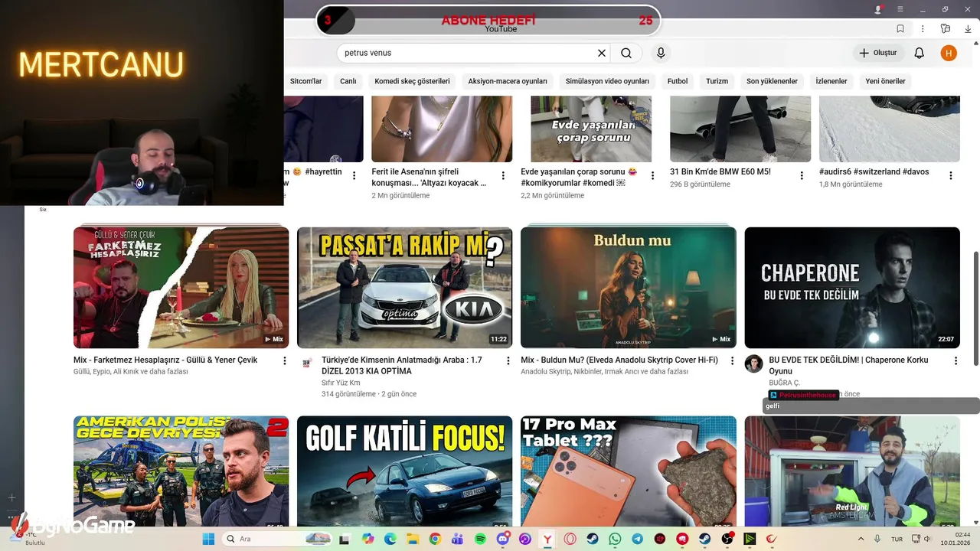This screenshot has height=551, width=980.
Task: Open Microsoft Teams from the taskbar
Action: point(457,539)
